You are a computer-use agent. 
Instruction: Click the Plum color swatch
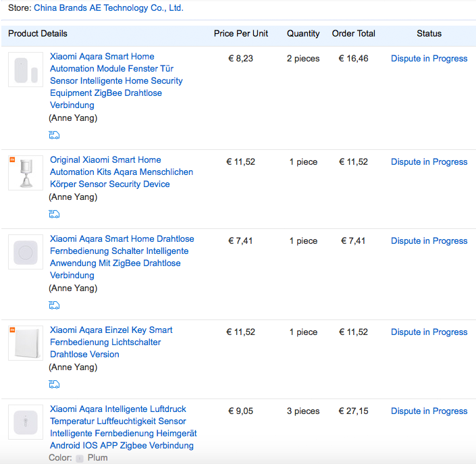(80, 459)
